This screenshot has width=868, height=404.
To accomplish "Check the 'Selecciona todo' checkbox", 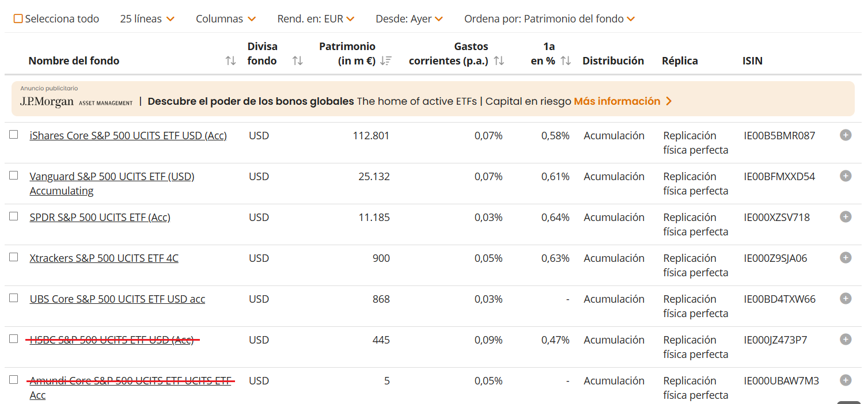I will coord(18,19).
